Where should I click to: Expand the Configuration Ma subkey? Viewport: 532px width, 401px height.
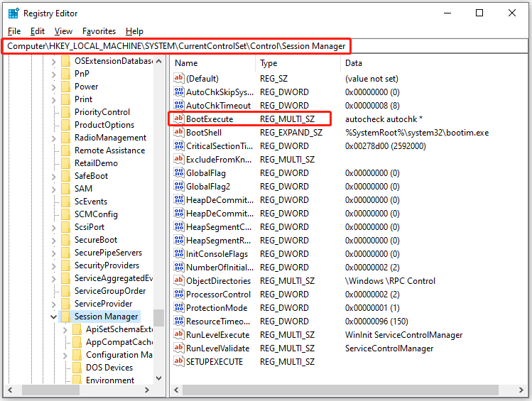65,356
